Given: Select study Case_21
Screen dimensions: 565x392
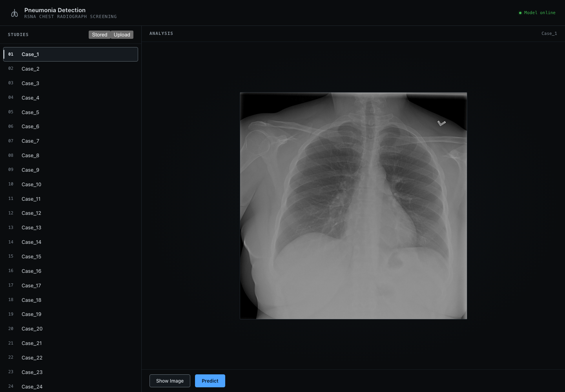Looking at the screenshot, I should 71,343.
